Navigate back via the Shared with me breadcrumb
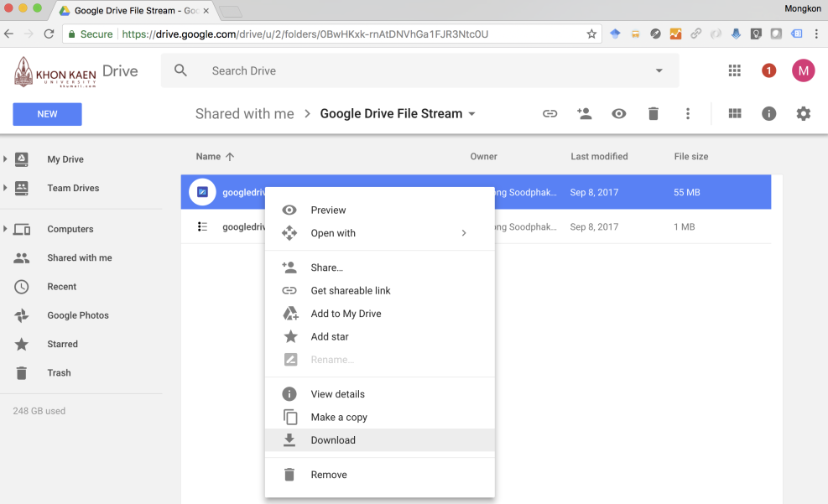This screenshot has height=504, width=828. [x=244, y=113]
